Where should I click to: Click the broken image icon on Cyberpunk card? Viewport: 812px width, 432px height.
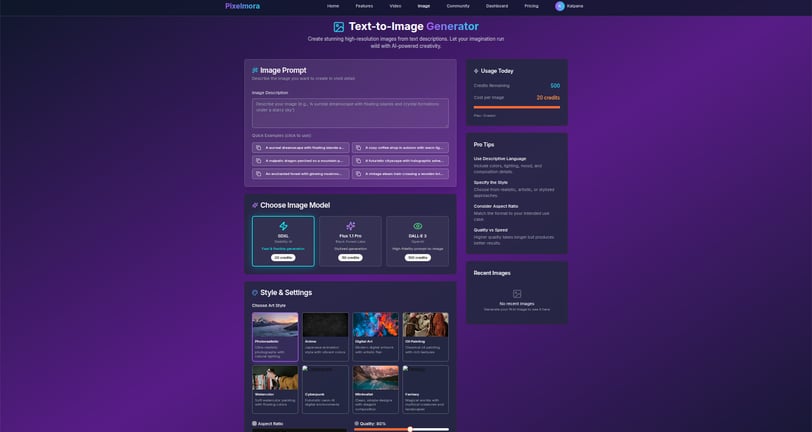(306, 369)
